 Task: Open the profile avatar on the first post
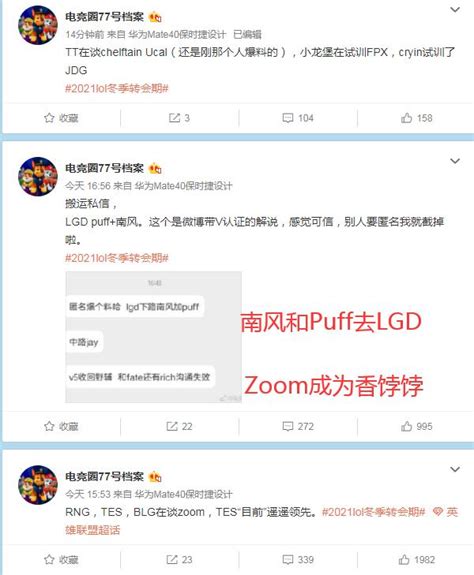pos(38,25)
